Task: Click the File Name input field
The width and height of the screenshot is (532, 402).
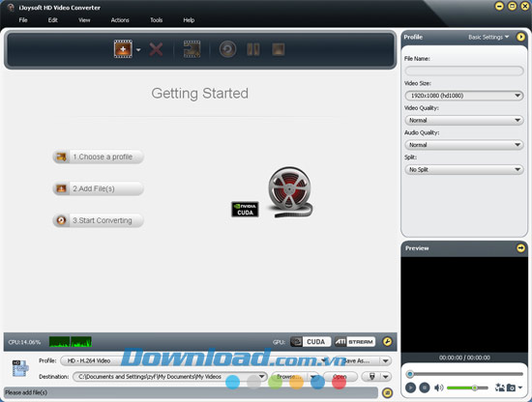Action: click(463, 71)
